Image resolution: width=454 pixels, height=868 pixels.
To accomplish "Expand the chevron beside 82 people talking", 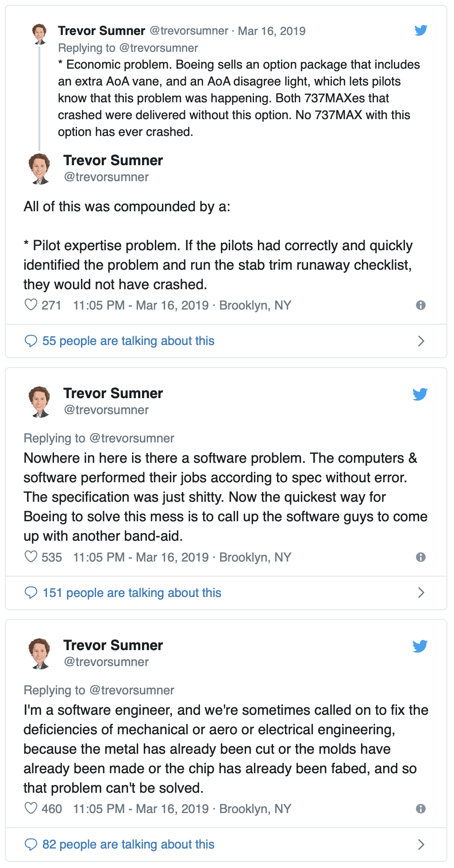I will pos(421,845).
